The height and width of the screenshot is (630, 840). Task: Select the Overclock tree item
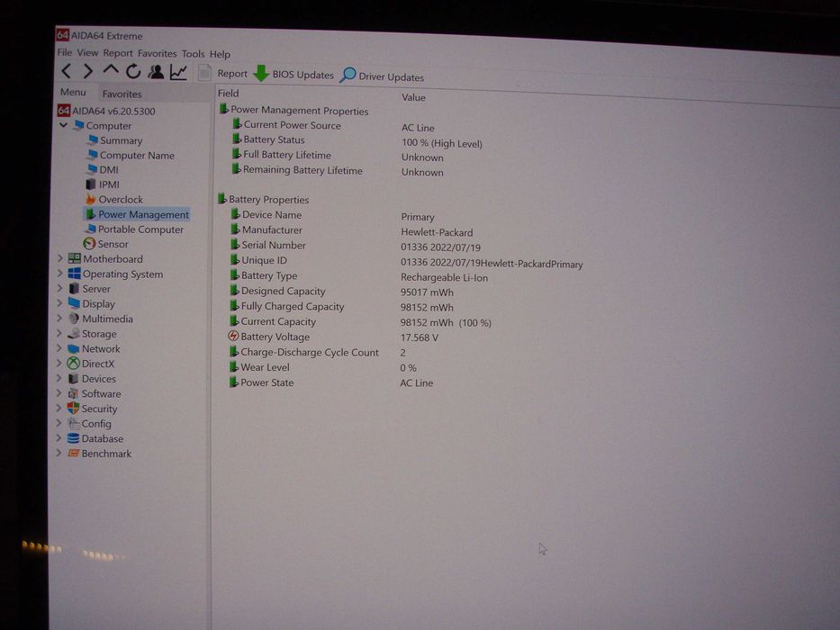[114, 199]
